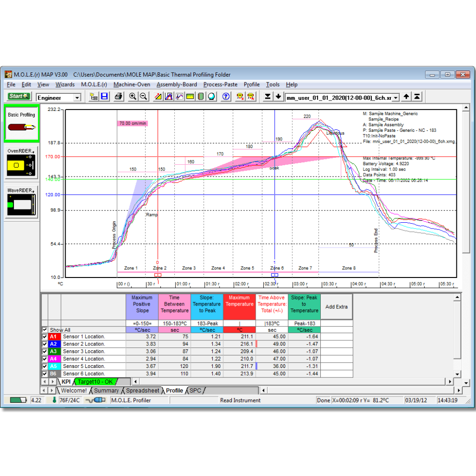
Task: Open the Wizards menu
Action: [65, 85]
